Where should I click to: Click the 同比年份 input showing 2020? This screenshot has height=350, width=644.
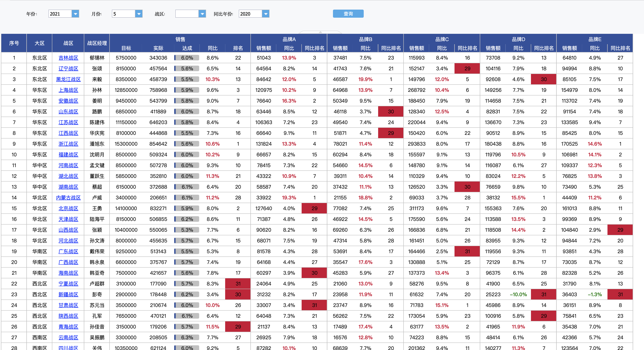pos(250,14)
